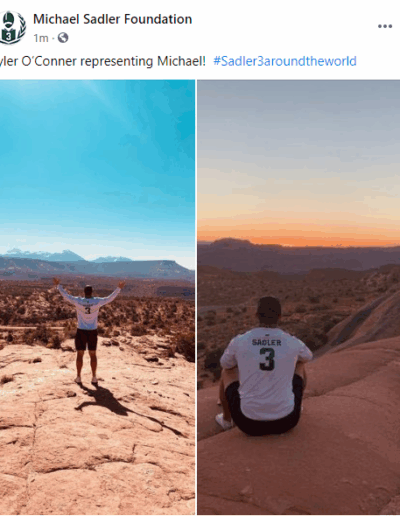The image size is (400, 516).
Task: Click the seated person's white sneaker
Action: (223, 421)
